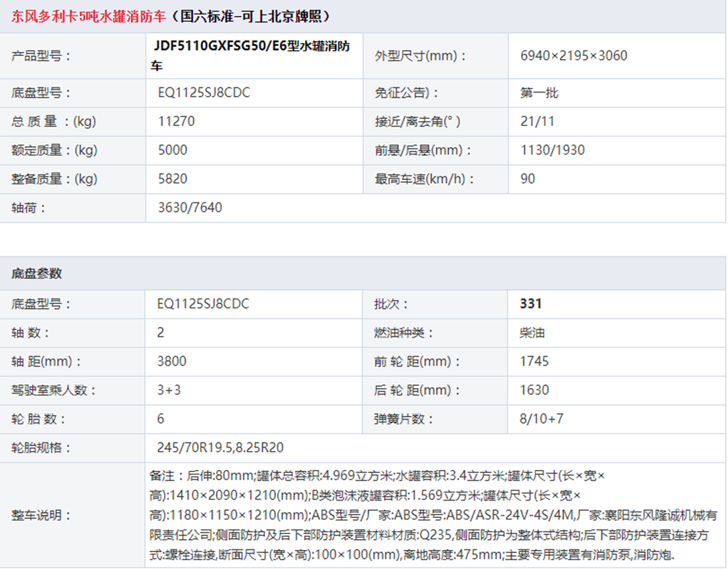Click the red title 东风多利卡5吨水罐消防车
This screenshot has width=728, height=569.
click(x=88, y=17)
